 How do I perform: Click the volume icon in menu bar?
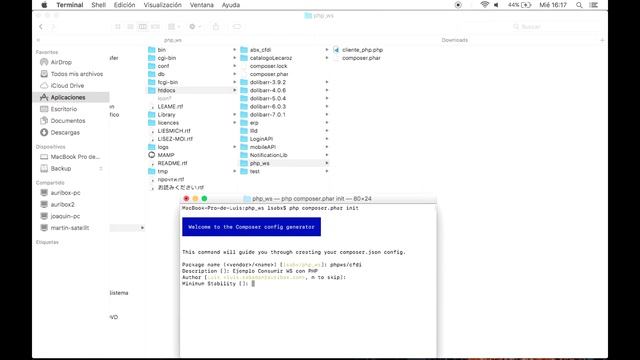click(496, 5)
